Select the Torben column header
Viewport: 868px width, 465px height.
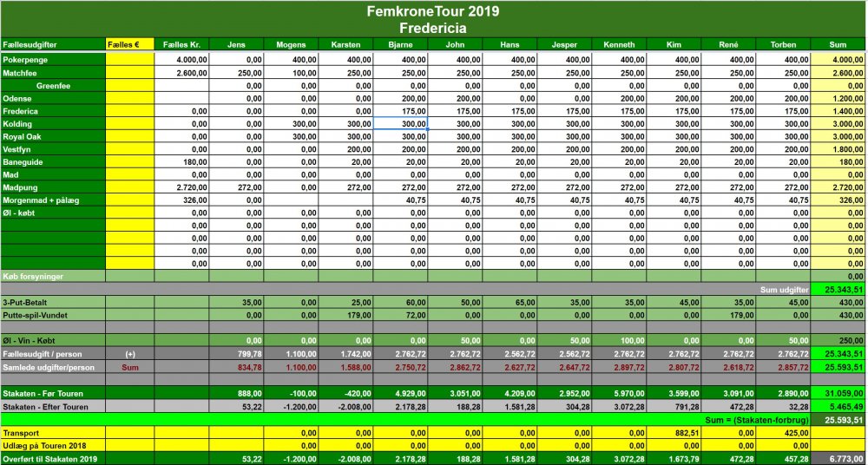tap(783, 44)
